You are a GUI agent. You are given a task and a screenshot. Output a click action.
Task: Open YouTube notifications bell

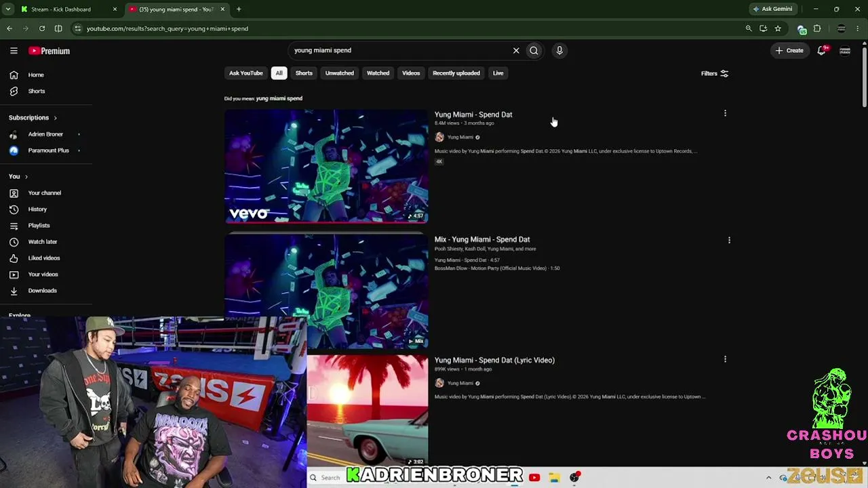pyautogui.click(x=821, y=50)
